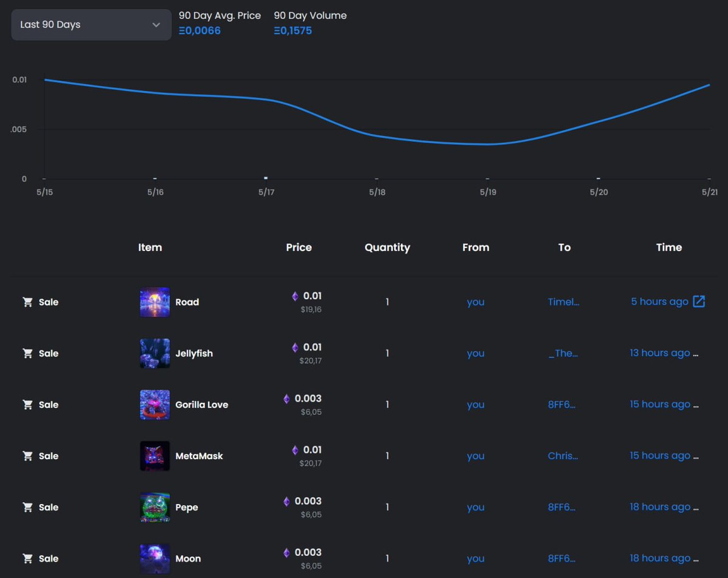Viewport: 728px width, 578px height.
Task: Click 'you' seller link in Jellyfish row
Action: click(x=476, y=354)
